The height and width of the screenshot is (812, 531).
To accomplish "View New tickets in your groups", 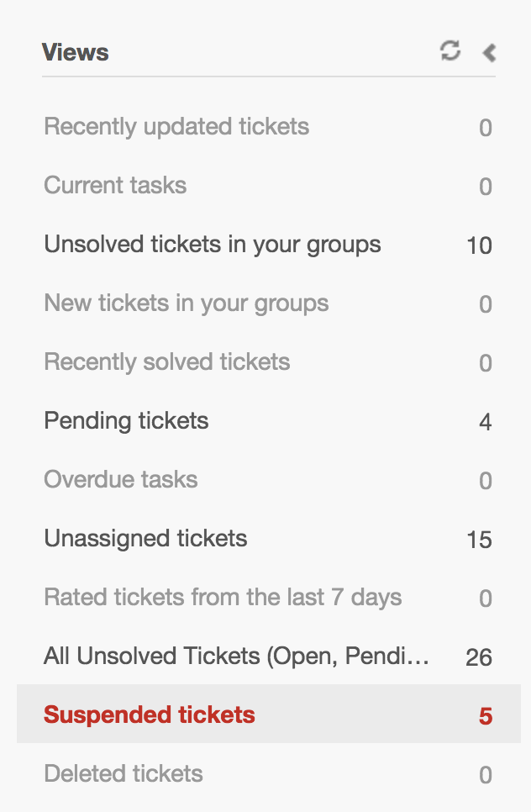I will [x=186, y=303].
